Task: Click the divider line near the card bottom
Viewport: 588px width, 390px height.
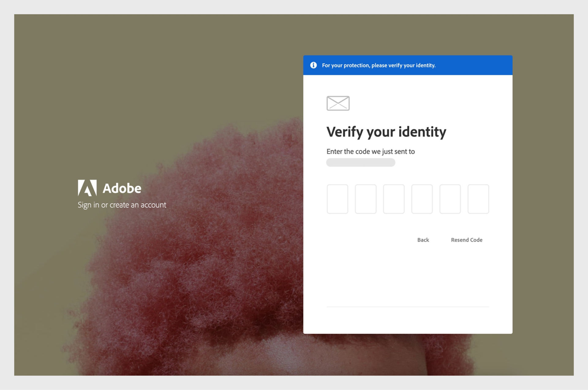Action: (x=407, y=307)
